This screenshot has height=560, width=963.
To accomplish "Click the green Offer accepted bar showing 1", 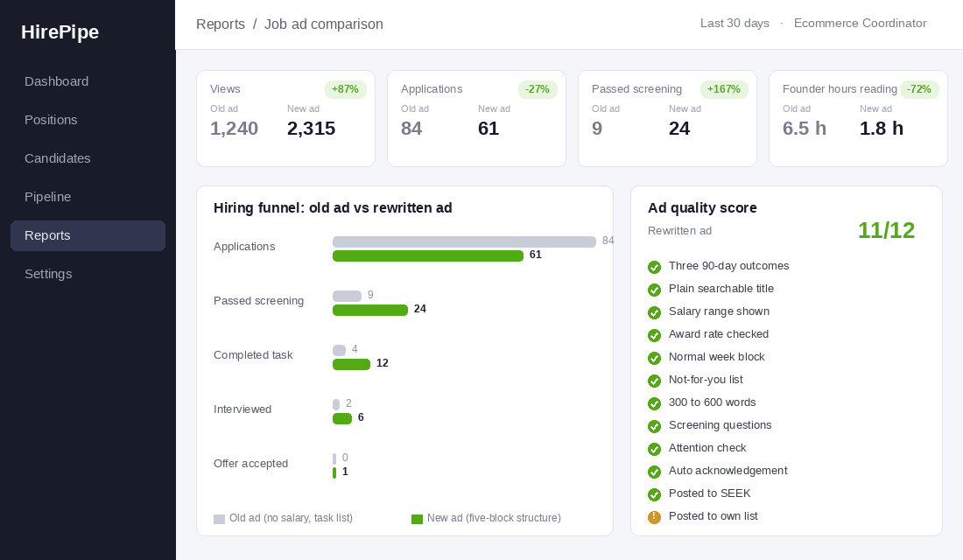I will (x=334, y=472).
